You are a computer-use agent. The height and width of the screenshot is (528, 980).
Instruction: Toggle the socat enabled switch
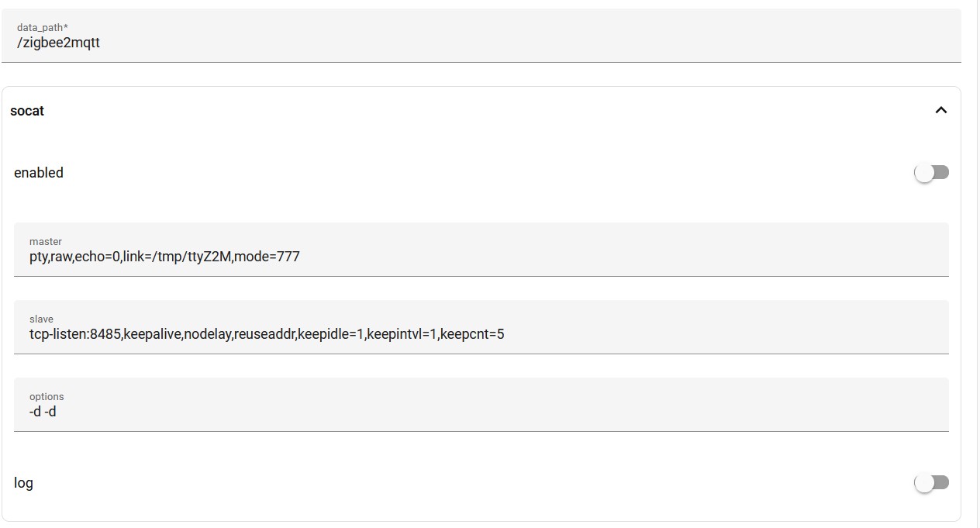click(931, 173)
